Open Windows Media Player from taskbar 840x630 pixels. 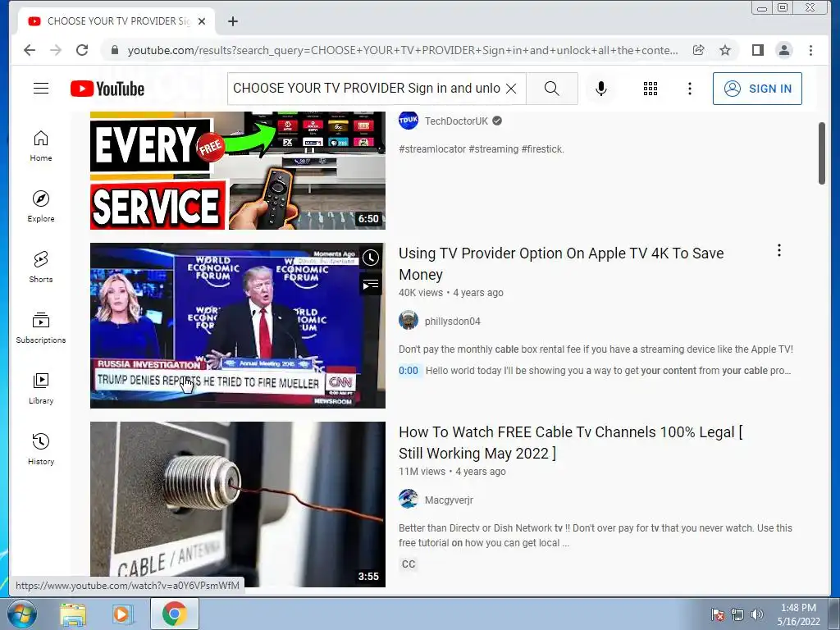click(x=122, y=614)
